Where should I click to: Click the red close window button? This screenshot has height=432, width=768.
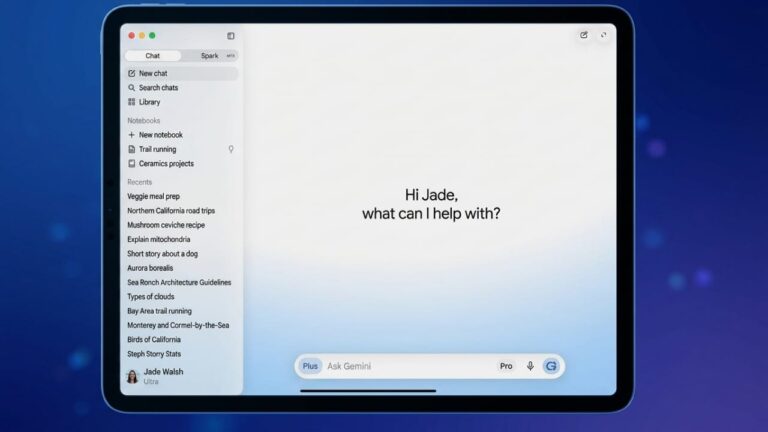click(x=131, y=36)
